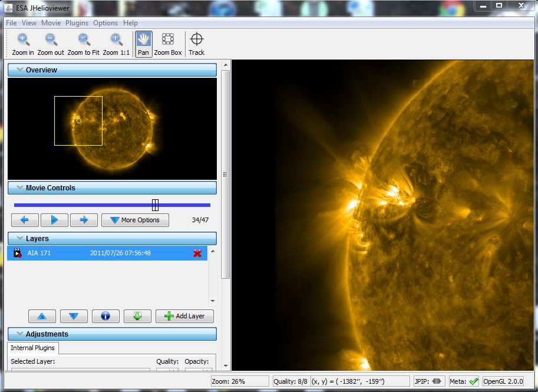Collapse the Movie Controls panel
This screenshot has width=538, height=392.
(112, 188)
